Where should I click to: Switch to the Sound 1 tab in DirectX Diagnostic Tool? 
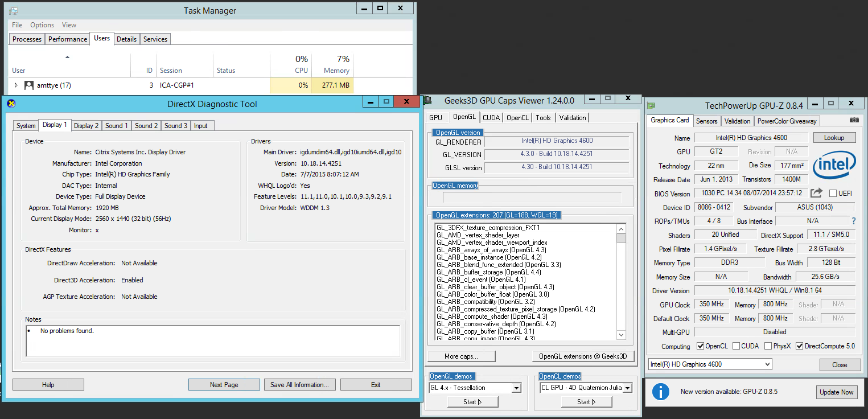pos(116,126)
